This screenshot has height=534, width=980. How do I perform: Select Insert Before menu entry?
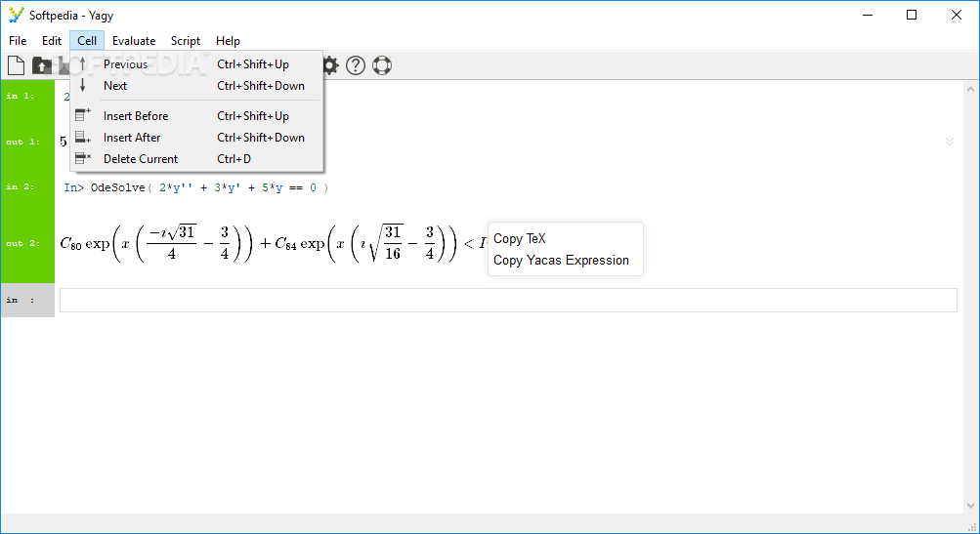tap(196, 116)
